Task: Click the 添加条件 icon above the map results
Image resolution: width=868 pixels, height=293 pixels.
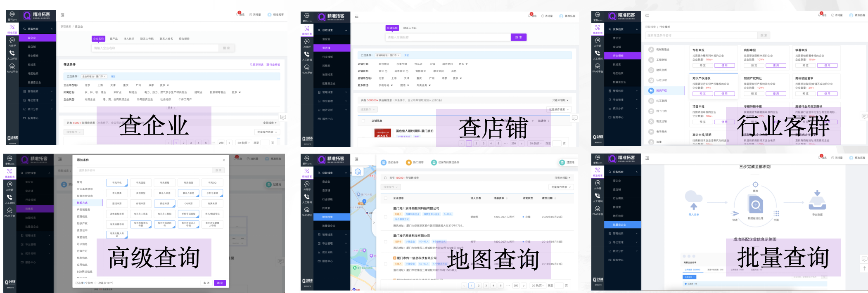Action: point(384,163)
